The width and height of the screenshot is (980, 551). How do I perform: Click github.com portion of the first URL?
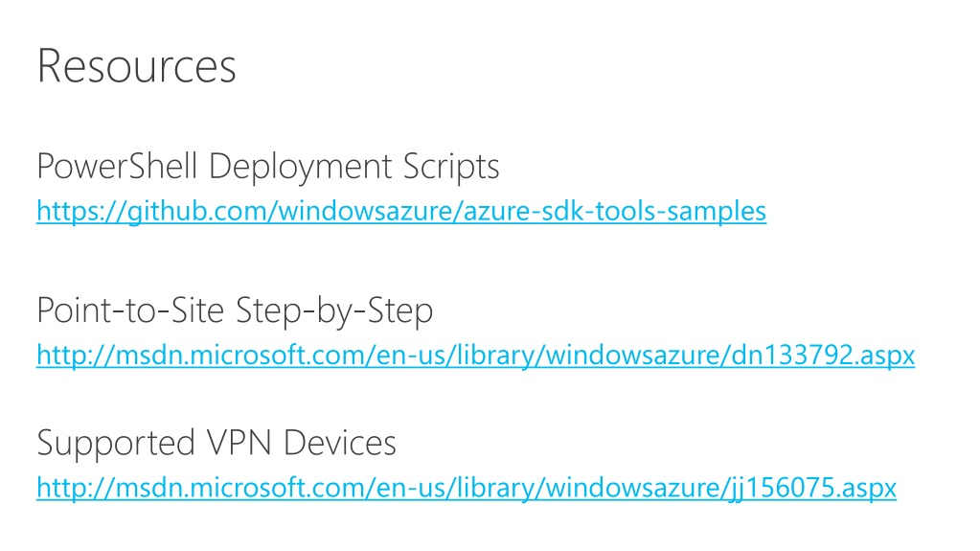[x=197, y=212]
